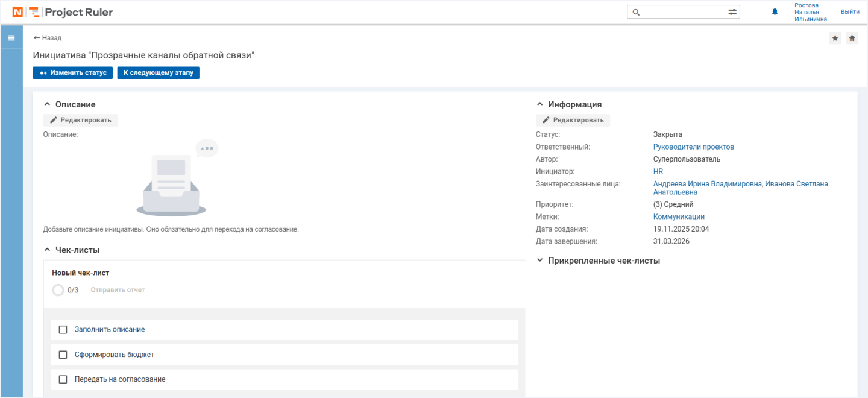Go to home page icon
Screen dimensions: 868x398
coord(852,38)
